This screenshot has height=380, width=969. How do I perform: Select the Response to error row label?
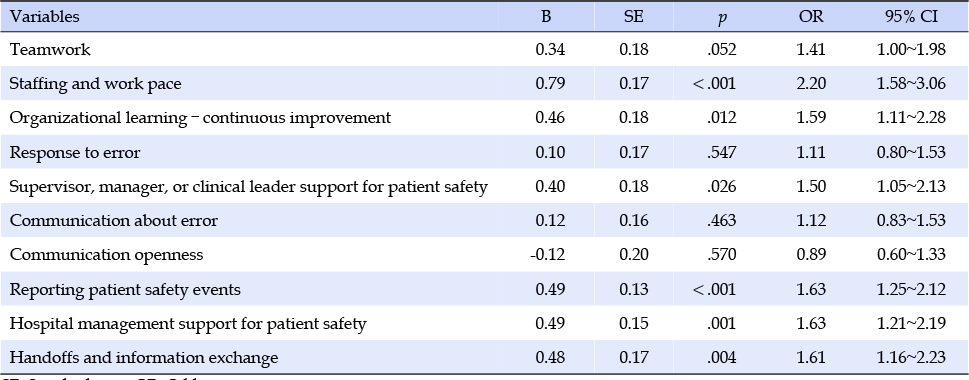pos(75,152)
